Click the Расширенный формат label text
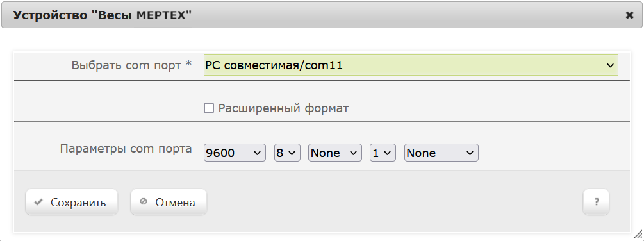Viewport: 644px width, 241px height. tap(283, 108)
